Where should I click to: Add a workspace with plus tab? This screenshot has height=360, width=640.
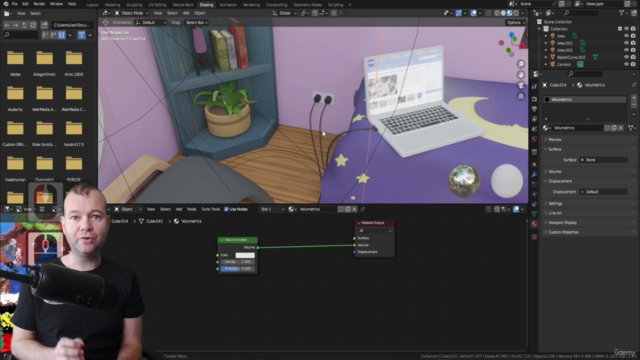(350, 5)
